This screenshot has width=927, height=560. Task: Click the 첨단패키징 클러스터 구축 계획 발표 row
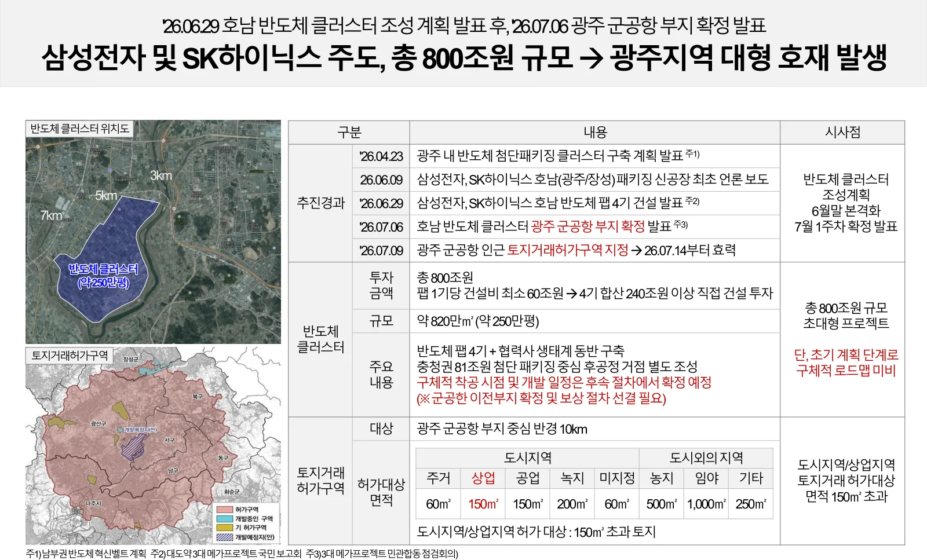pyautogui.click(x=595, y=156)
